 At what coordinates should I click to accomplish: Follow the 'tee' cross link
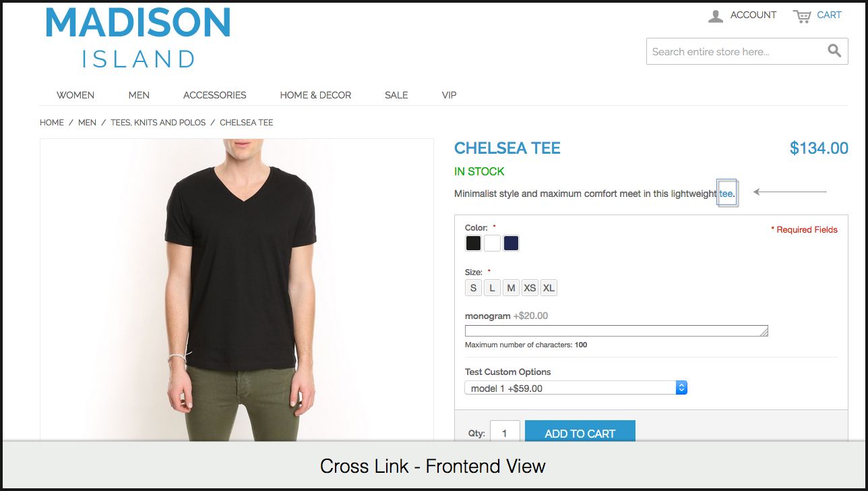726,194
